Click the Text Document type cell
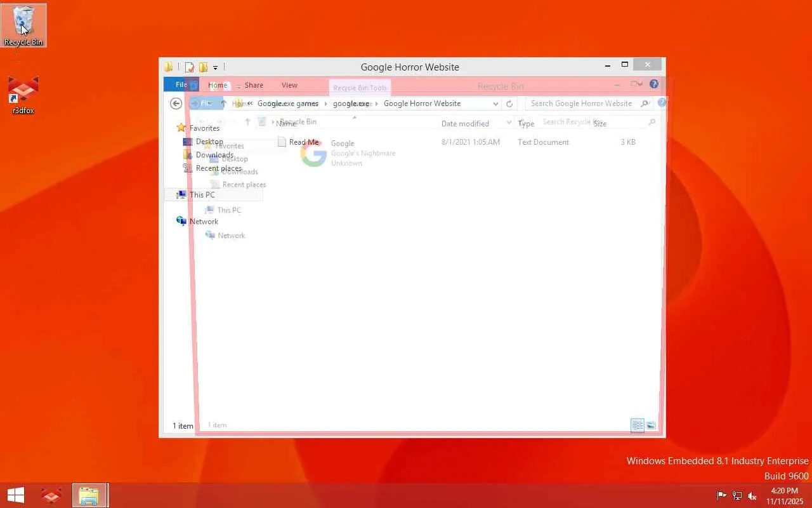812x508 pixels. tap(543, 142)
